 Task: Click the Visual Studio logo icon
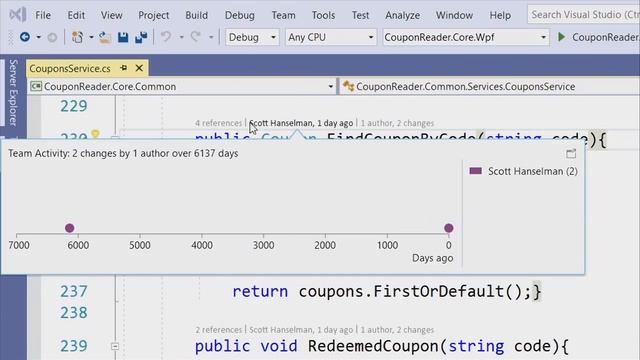18,15
